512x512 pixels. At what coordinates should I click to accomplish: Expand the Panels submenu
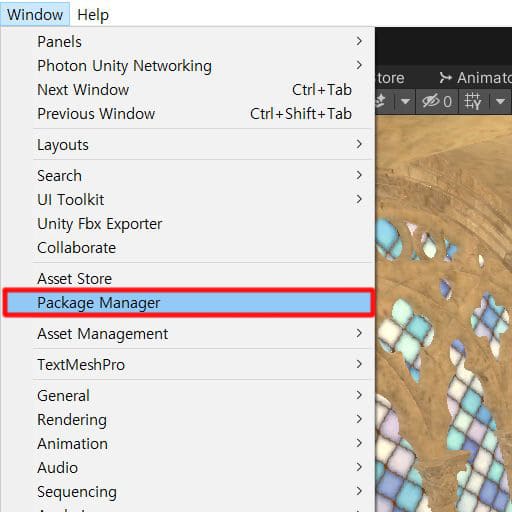coord(187,42)
